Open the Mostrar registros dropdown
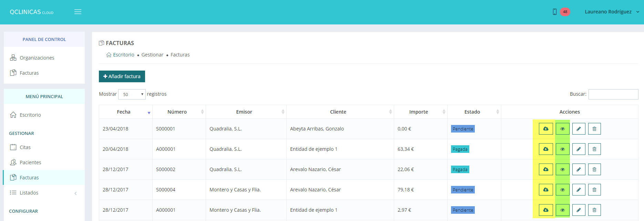This screenshot has width=644, height=221. coord(132,94)
